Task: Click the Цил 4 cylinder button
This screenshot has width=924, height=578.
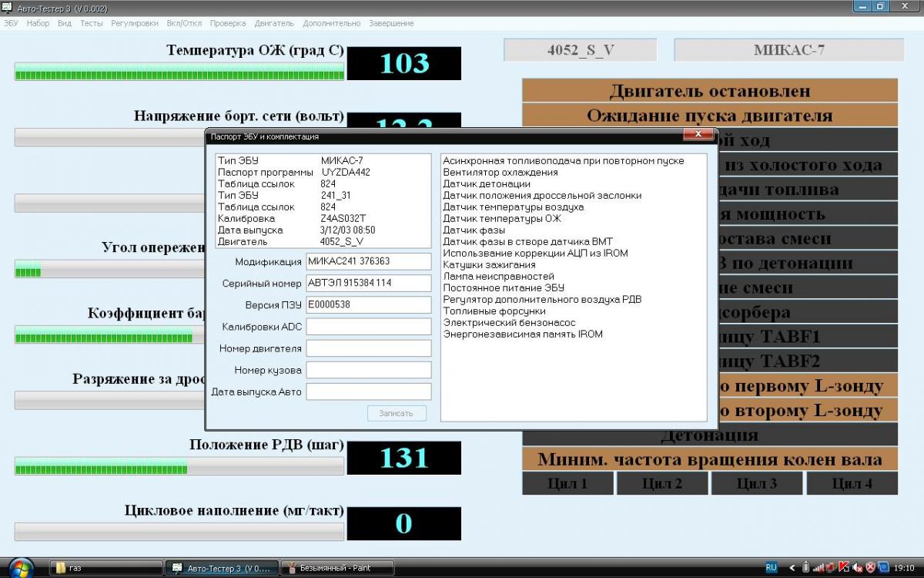Action: (x=852, y=483)
